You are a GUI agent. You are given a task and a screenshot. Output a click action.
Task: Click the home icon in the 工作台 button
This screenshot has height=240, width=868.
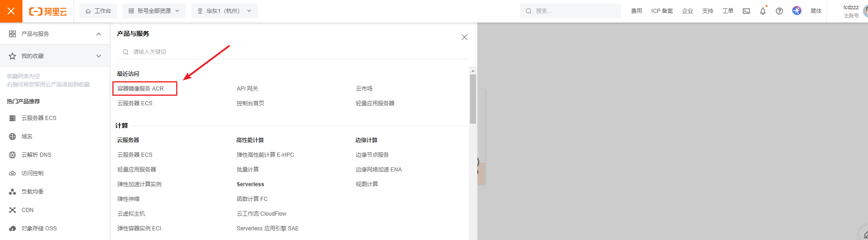pos(88,11)
